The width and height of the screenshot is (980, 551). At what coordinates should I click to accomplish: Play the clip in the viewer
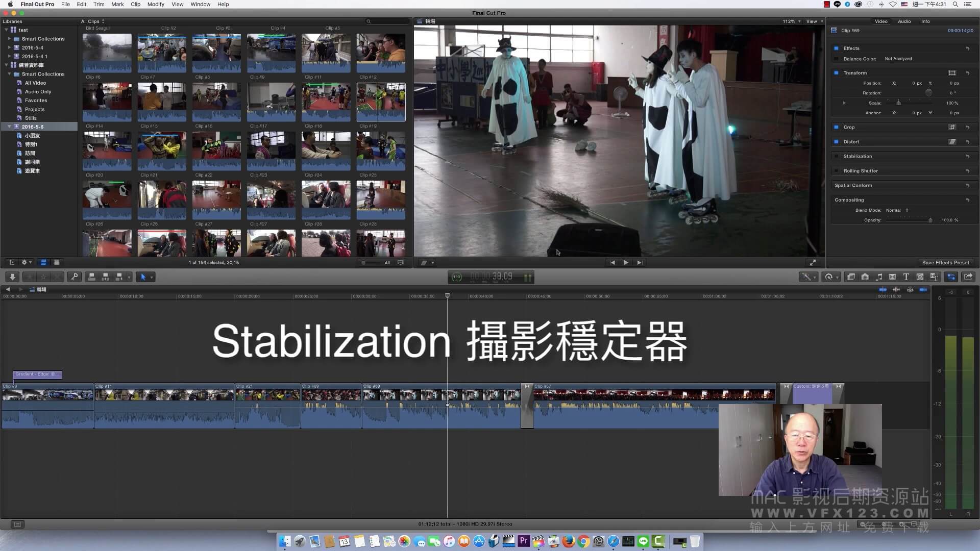626,263
